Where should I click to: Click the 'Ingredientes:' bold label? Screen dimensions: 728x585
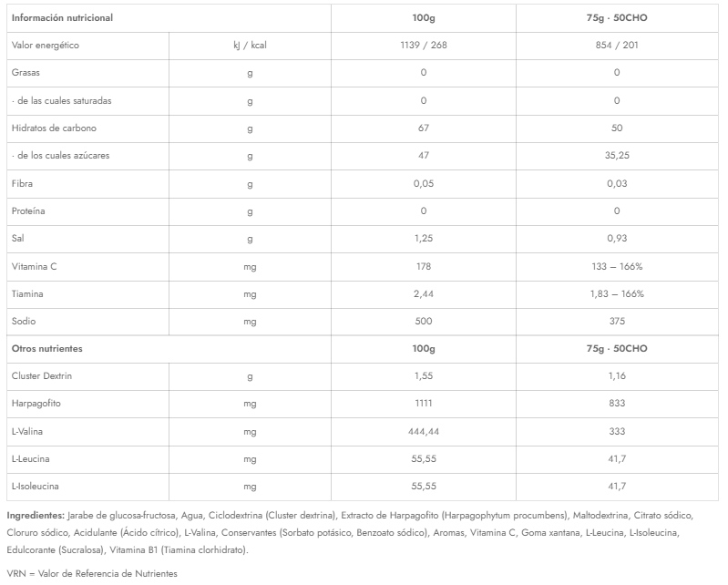pos(36,516)
